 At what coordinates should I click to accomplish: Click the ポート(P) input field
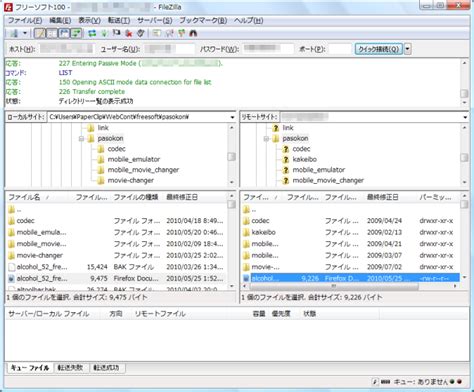340,49
